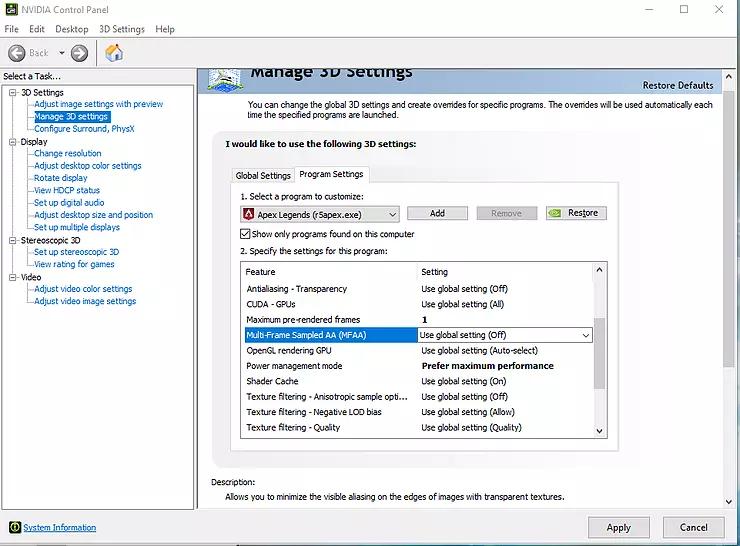This screenshot has width=740, height=546.
Task: Click the NVIDIA Control Panel title icon
Action: click(x=11, y=9)
